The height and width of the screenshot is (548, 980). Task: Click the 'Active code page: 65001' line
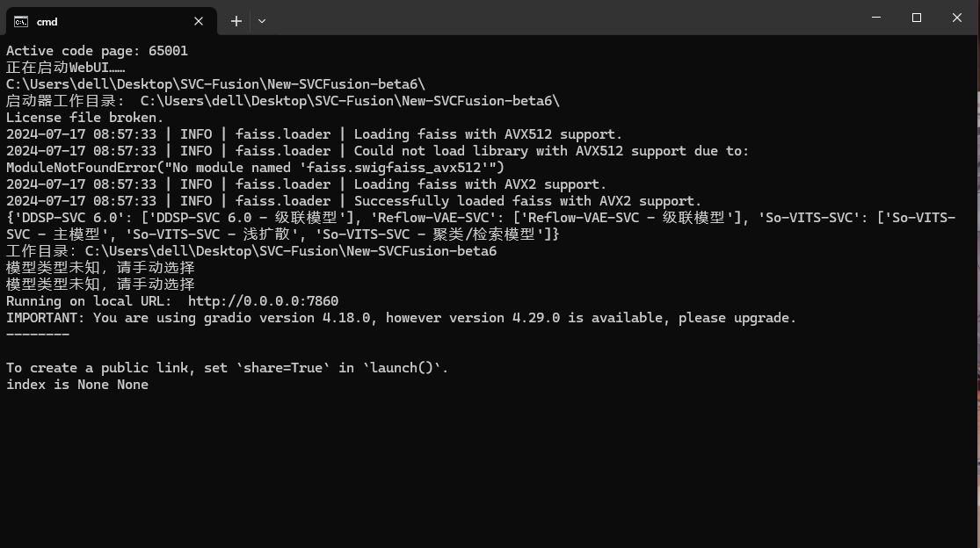97,51
